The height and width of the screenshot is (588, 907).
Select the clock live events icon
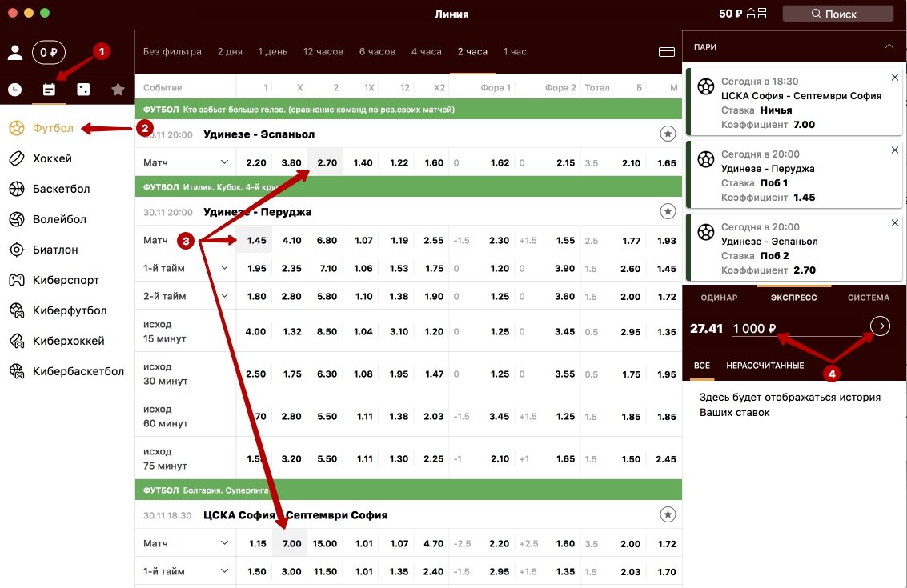point(15,90)
